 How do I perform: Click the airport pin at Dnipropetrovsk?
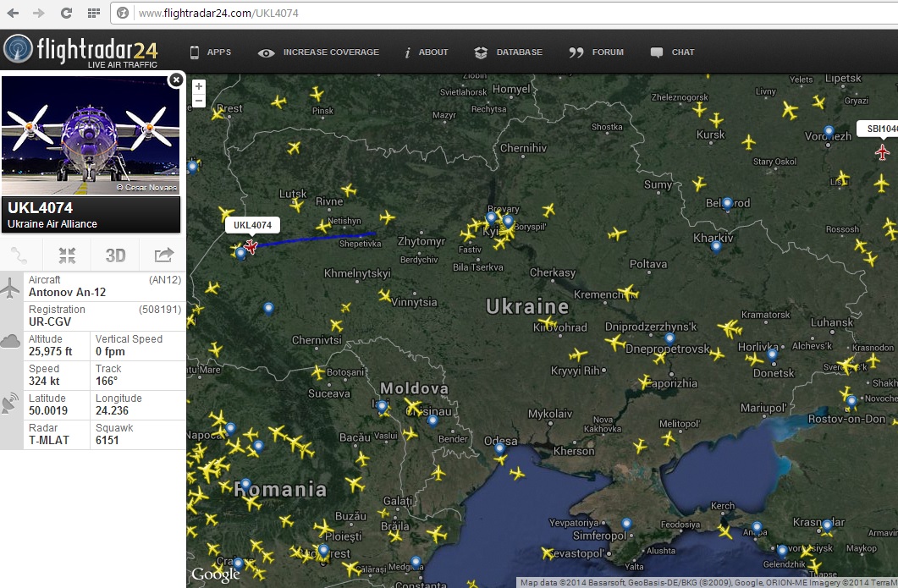[x=669, y=338]
